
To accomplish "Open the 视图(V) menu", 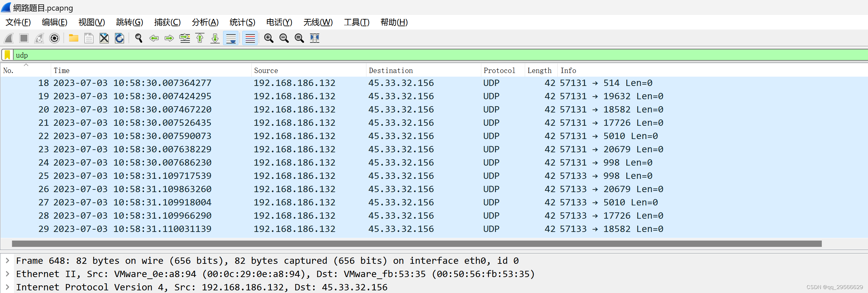I will coord(92,22).
